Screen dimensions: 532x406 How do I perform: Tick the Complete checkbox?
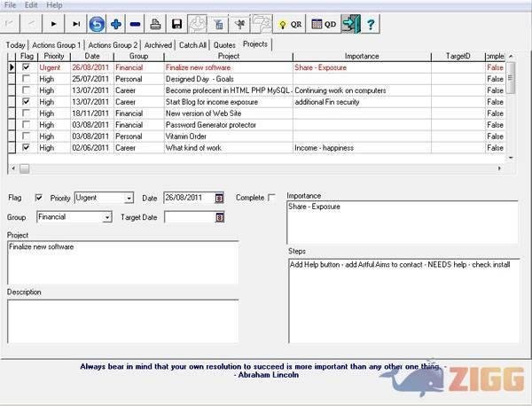tap(271, 198)
